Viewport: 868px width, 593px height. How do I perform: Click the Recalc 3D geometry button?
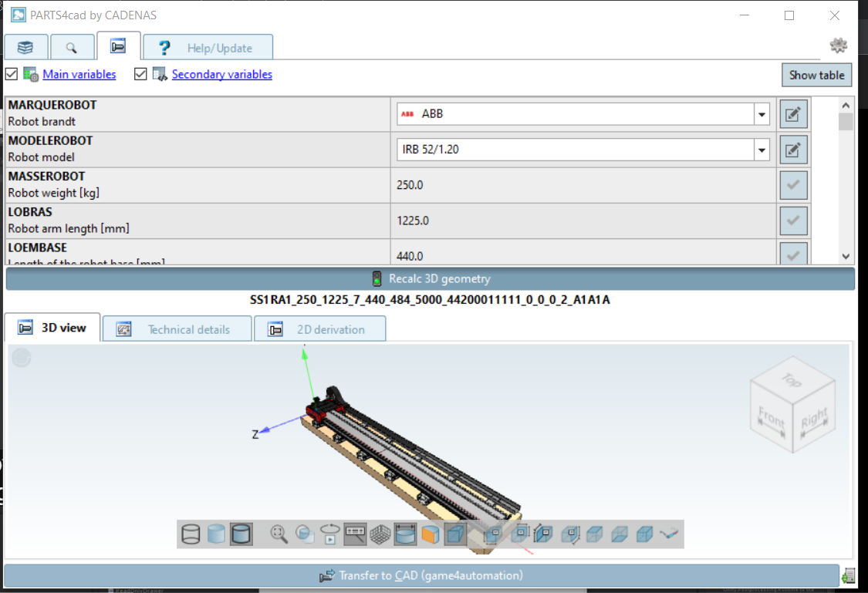430,279
